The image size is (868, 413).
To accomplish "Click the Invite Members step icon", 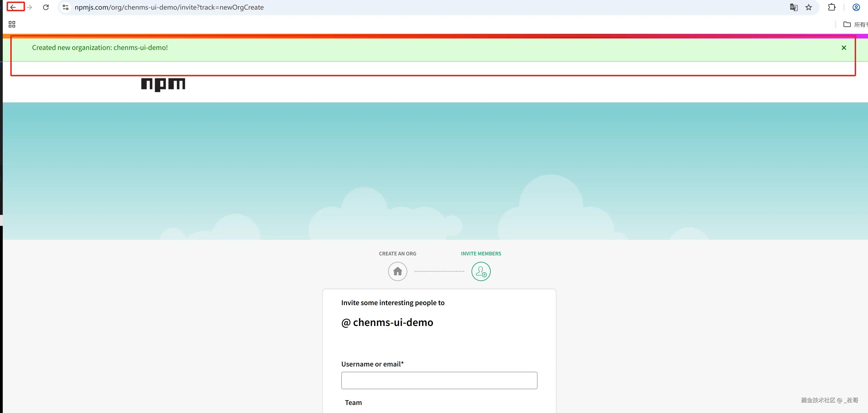I will coord(481,271).
